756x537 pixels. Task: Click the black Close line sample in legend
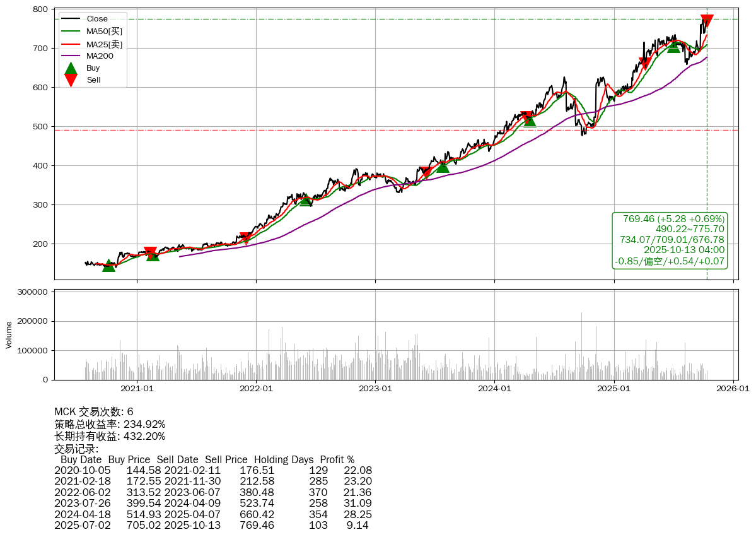(71, 19)
